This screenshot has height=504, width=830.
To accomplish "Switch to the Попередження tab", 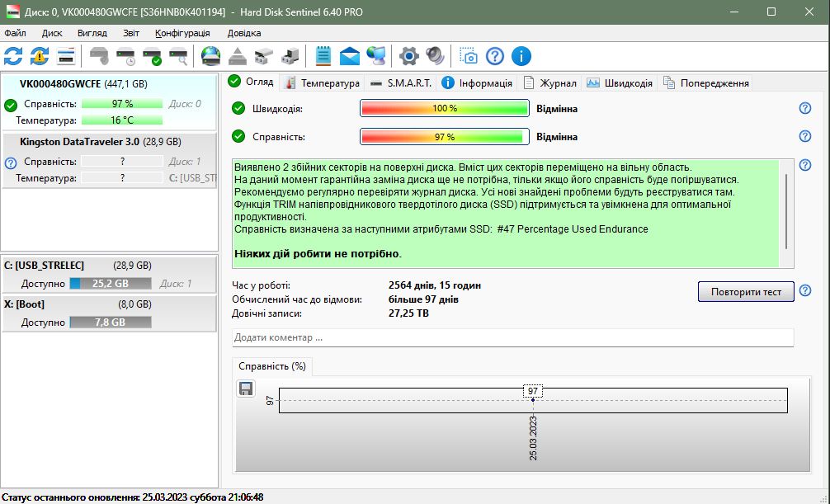I will (x=706, y=83).
